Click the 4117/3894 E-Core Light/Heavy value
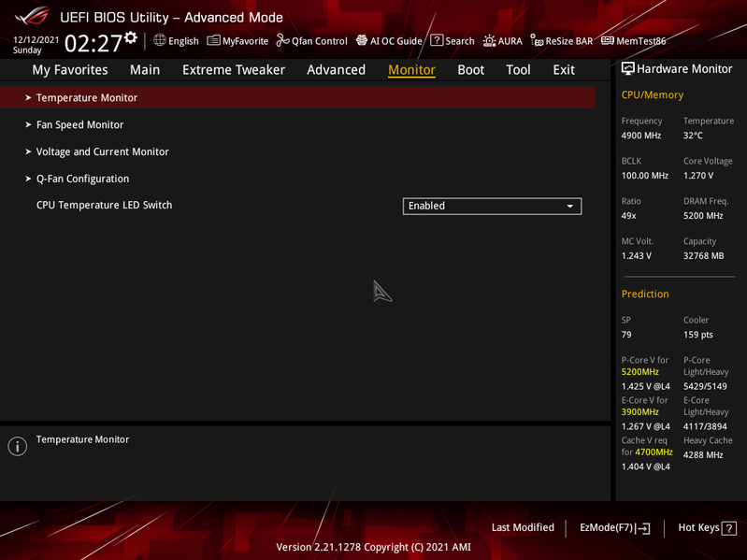Image resolution: width=747 pixels, height=560 pixels. tap(705, 426)
